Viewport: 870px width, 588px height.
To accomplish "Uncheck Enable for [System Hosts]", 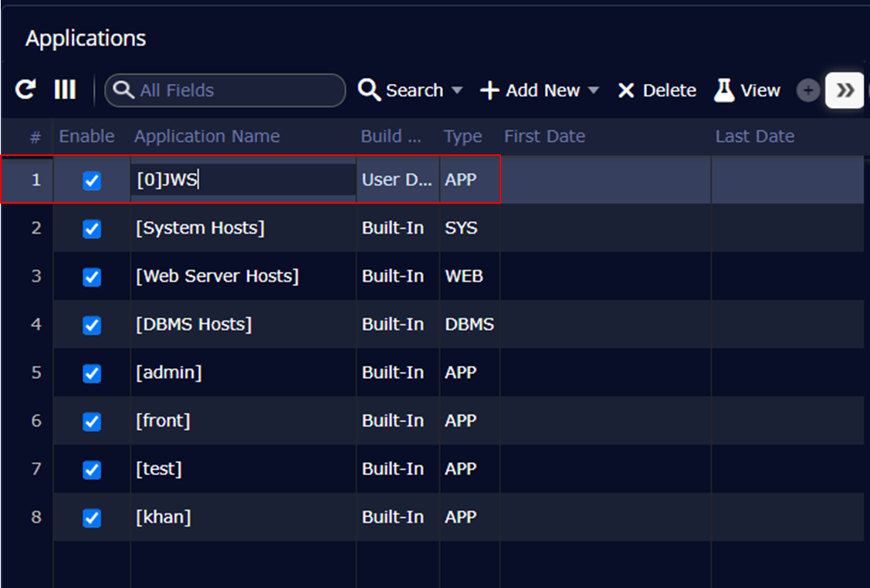I will [x=92, y=229].
